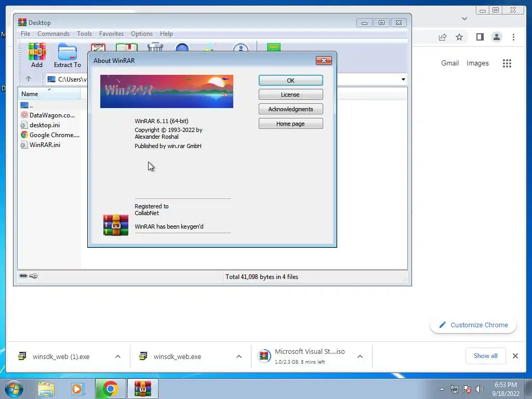
Task: Switch to WinRAR in the taskbar
Action: tap(143, 389)
